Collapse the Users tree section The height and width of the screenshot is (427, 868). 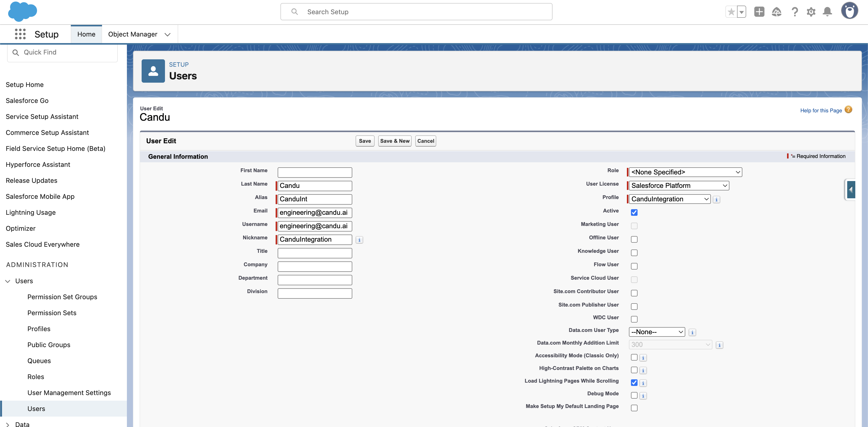click(8, 281)
